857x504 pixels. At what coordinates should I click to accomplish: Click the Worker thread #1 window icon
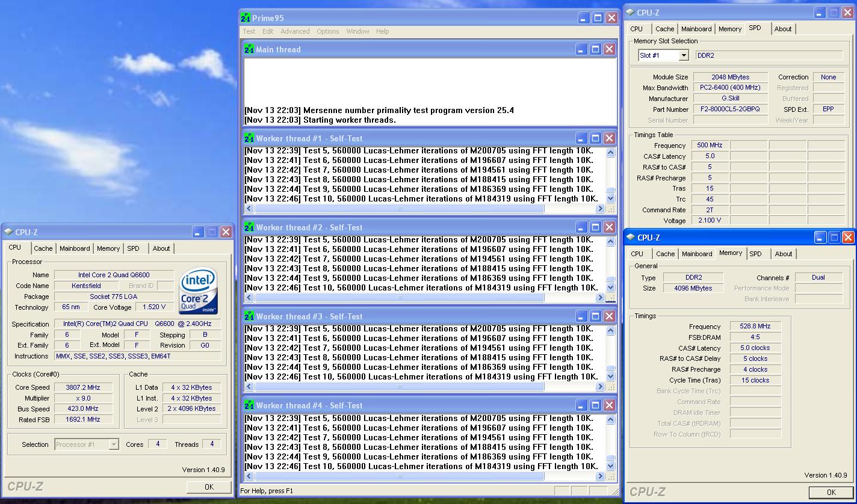tap(249, 138)
